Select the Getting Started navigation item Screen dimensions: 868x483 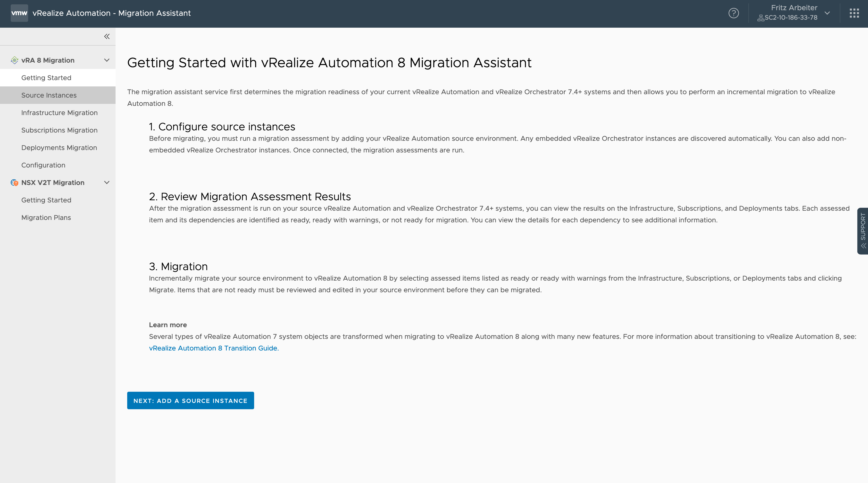pyautogui.click(x=46, y=77)
